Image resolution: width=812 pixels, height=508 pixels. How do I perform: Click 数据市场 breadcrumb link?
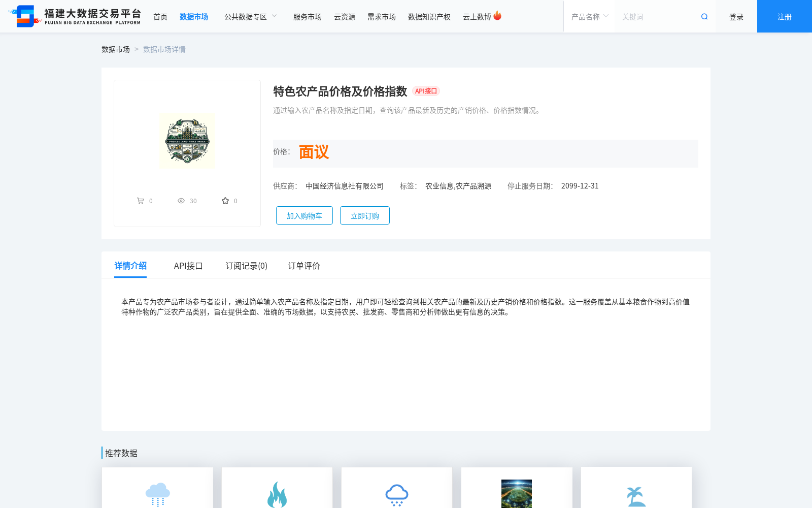pos(116,49)
